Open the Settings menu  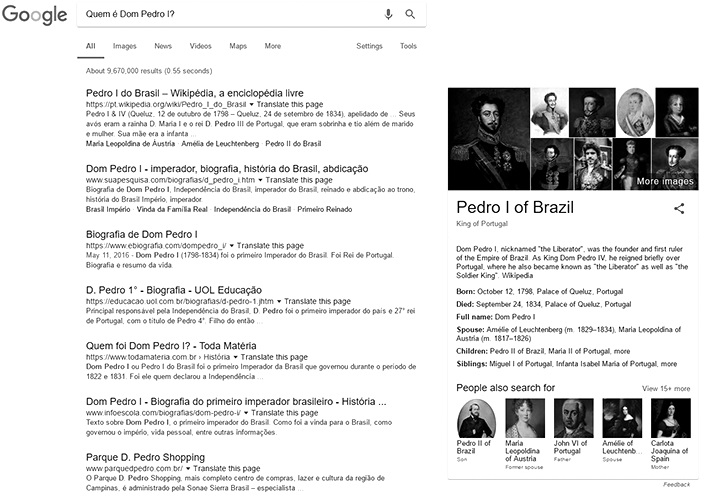click(369, 46)
